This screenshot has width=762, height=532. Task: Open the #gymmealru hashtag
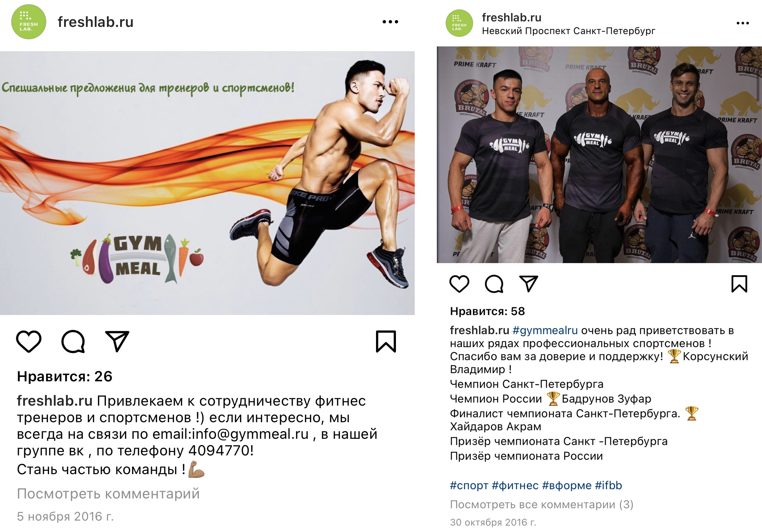(545, 330)
